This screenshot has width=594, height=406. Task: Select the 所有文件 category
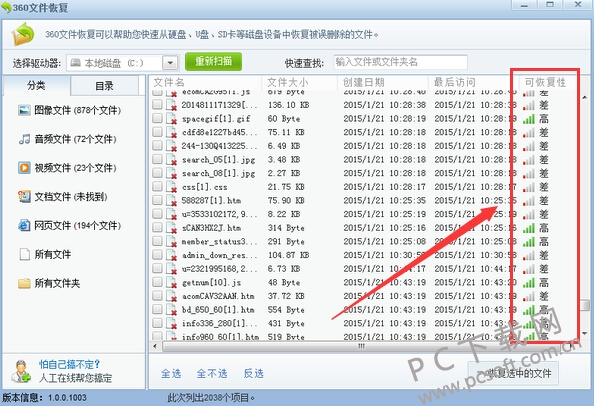[x=45, y=254]
